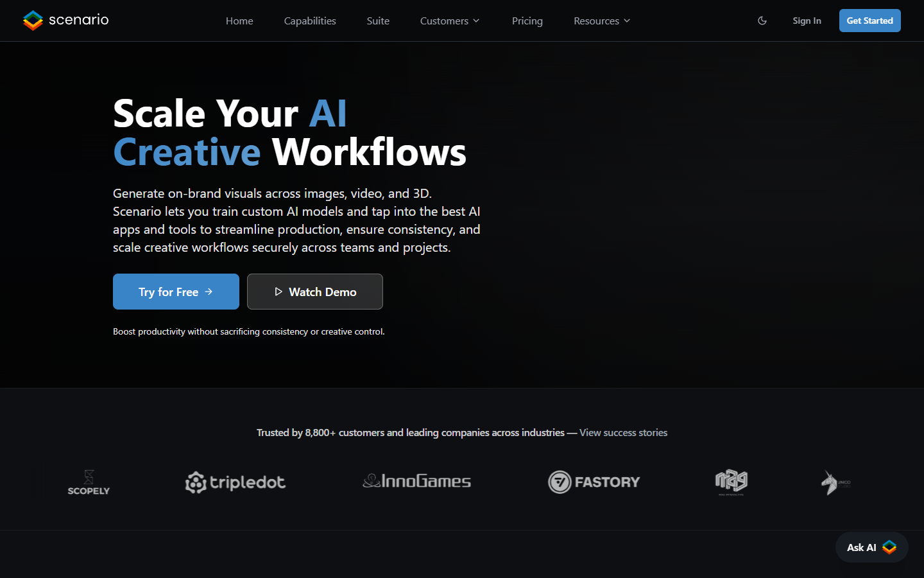This screenshot has height=578, width=924.
Task: Play the Watch Demo video button
Action: 315,292
